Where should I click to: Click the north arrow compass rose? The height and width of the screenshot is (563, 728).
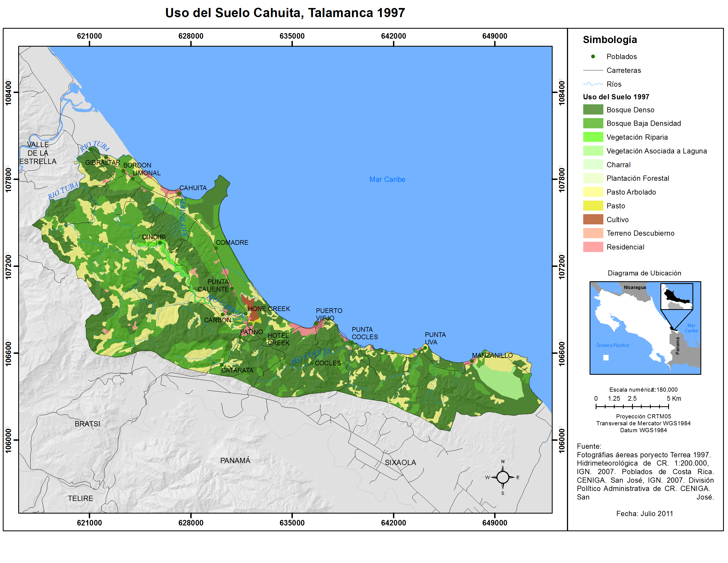pyautogui.click(x=503, y=477)
